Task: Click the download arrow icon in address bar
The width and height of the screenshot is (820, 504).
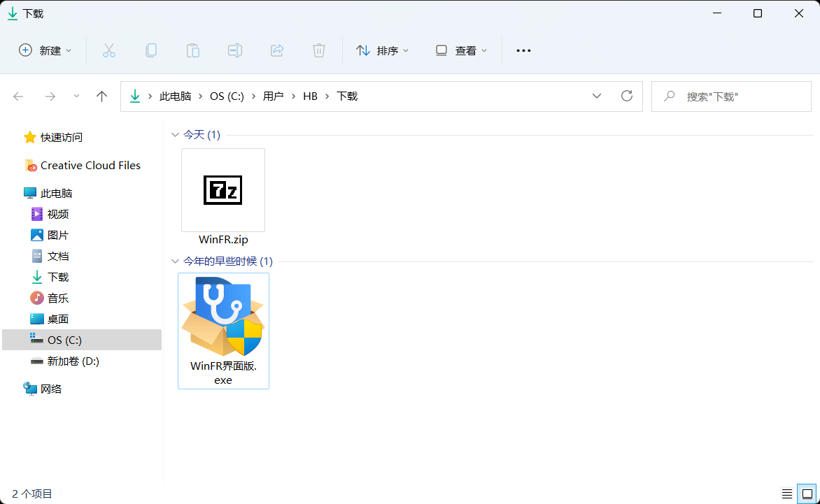Action: [x=135, y=96]
